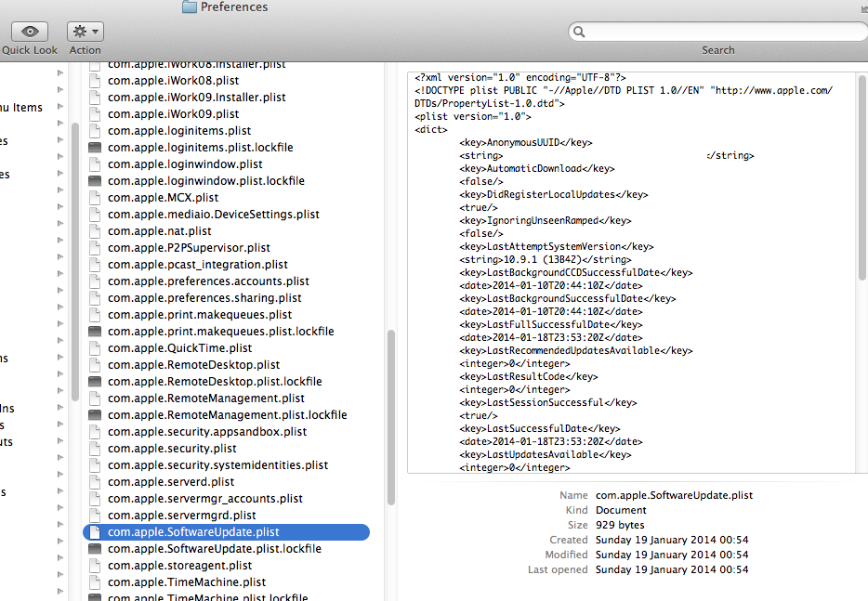Viewport: 868px width, 601px height.
Task: Expand the folder arrow beside 'uts' row
Action: (x=60, y=440)
